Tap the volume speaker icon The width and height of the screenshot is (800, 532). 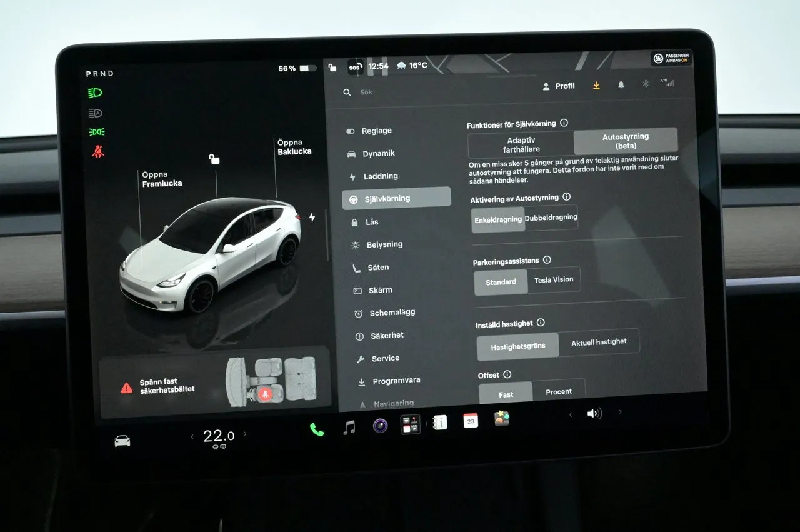[x=594, y=414]
